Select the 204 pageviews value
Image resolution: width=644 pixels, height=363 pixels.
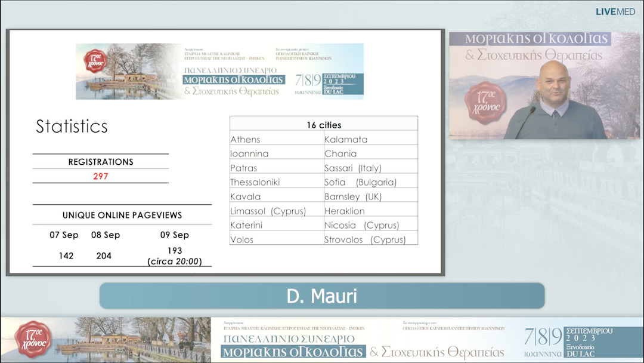pyautogui.click(x=104, y=256)
